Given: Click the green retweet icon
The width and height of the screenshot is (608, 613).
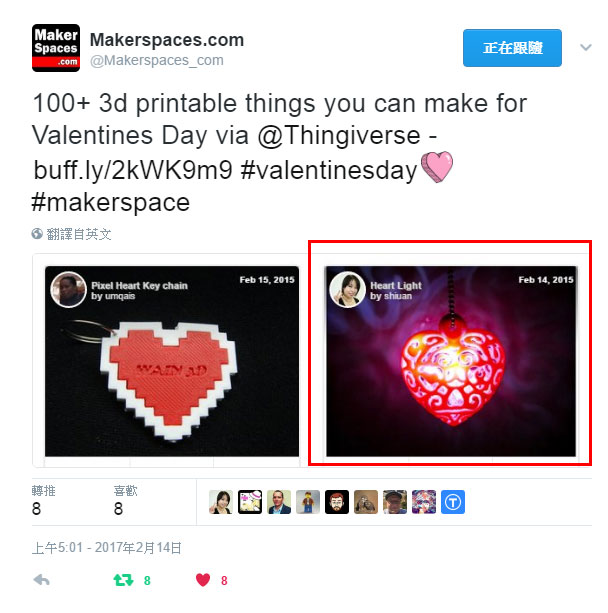Looking at the screenshot, I should [x=124, y=580].
